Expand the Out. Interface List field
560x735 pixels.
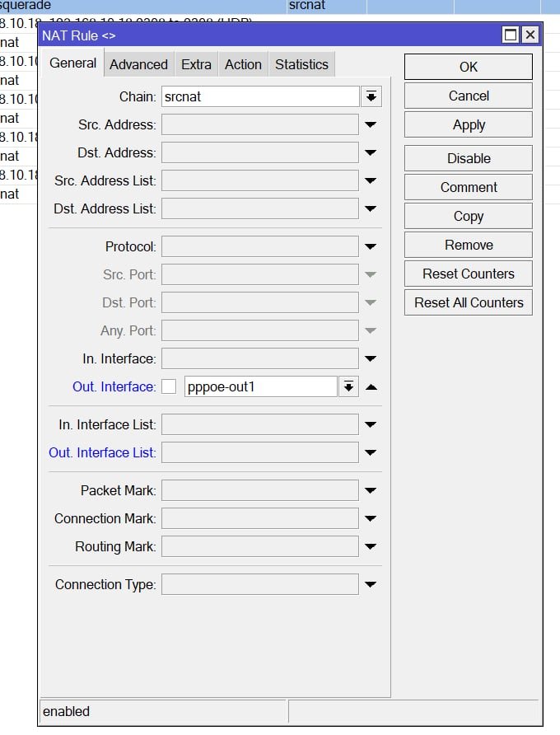pyautogui.click(x=371, y=453)
